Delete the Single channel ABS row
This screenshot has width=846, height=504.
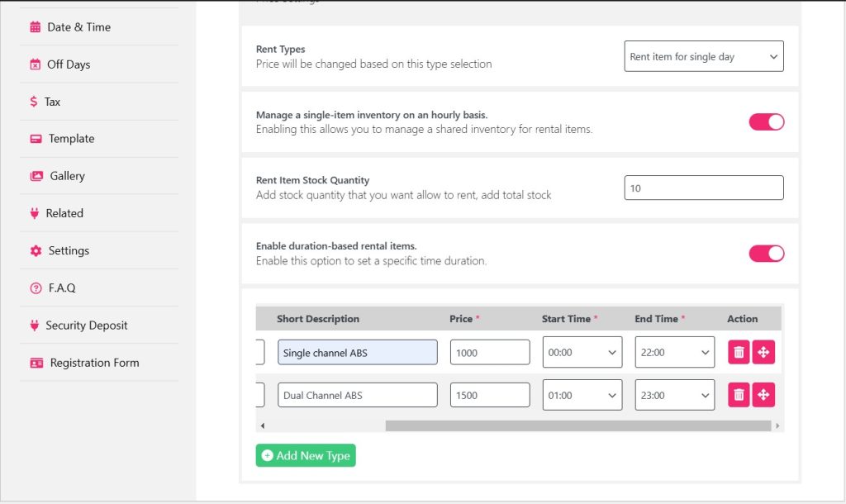[739, 352]
